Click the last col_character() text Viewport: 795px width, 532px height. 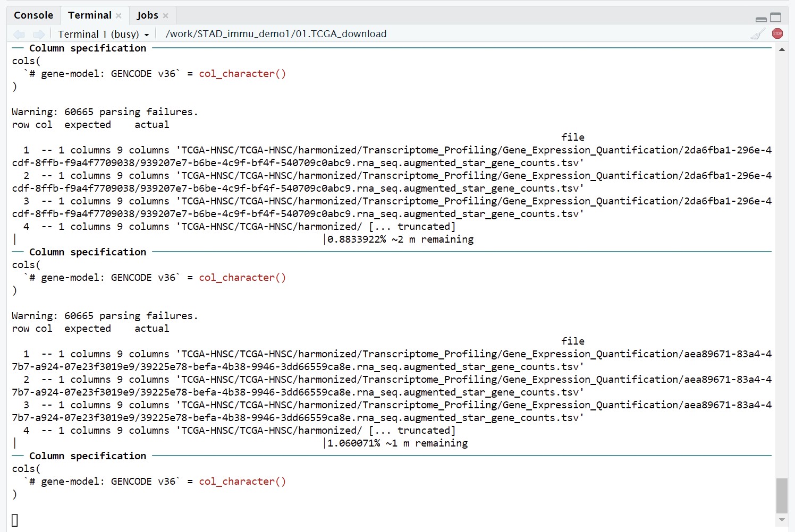click(x=242, y=482)
